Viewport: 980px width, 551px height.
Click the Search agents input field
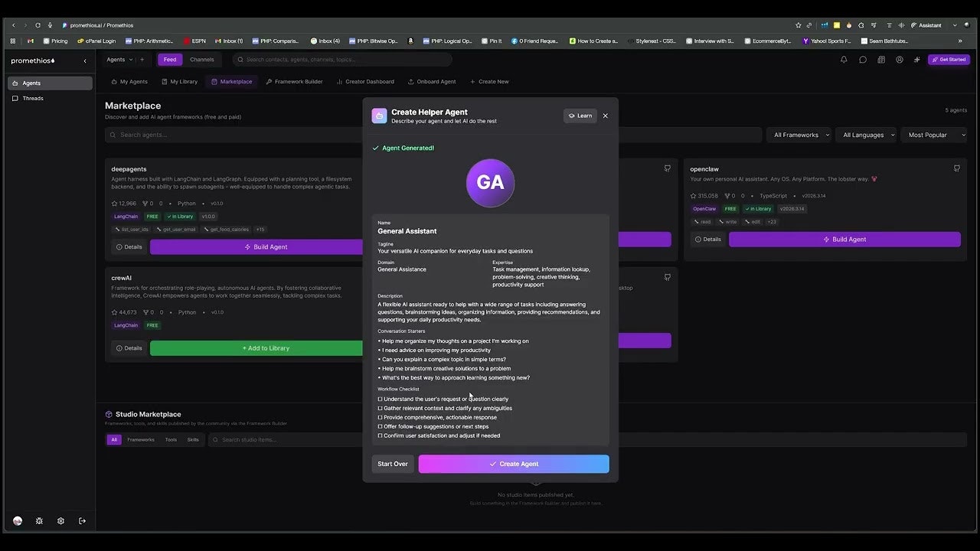click(x=234, y=135)
